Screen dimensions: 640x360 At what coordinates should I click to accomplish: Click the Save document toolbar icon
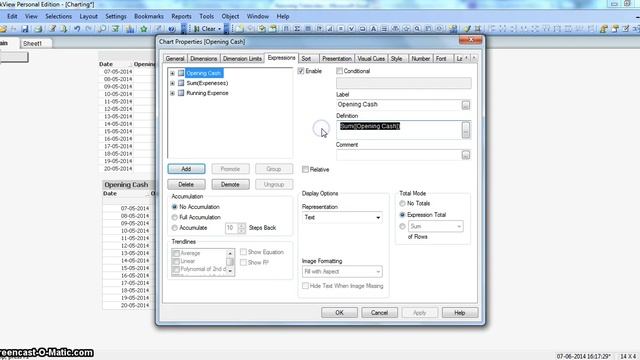click(x=25, y=29)
